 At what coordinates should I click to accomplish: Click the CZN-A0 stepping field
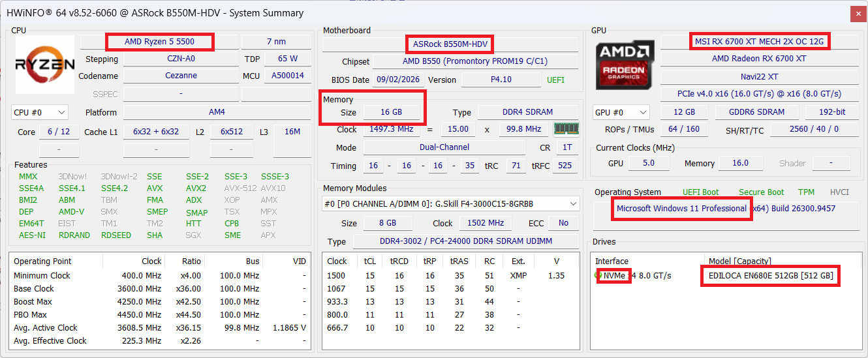181,59
